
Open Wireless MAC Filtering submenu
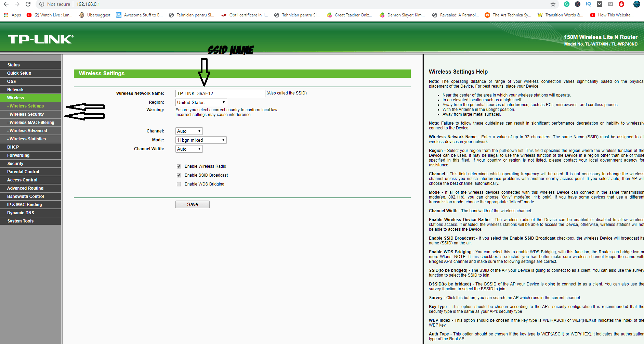(x=30, y=123)
